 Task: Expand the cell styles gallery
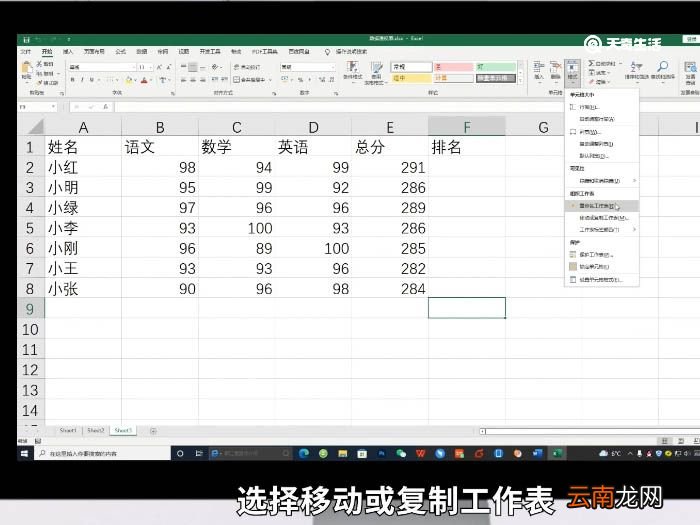pos(520,81)
